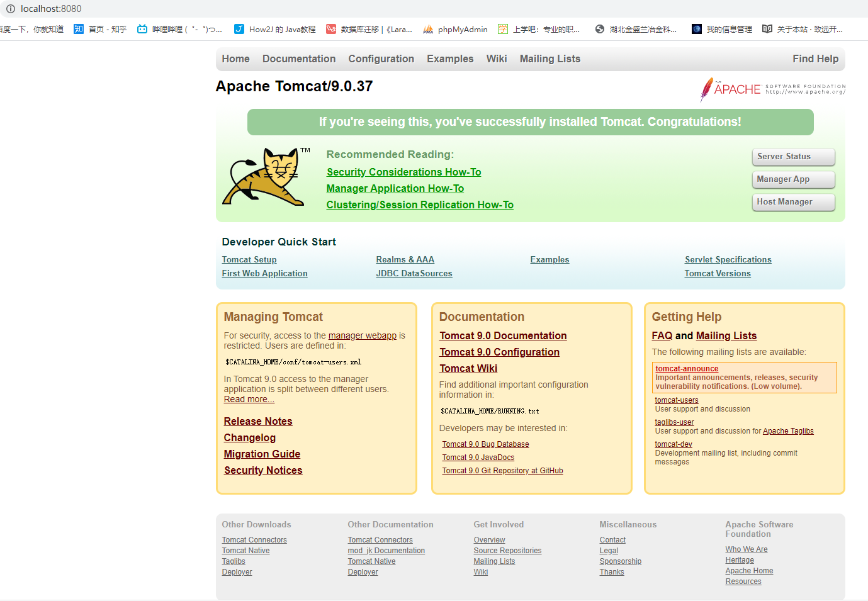The width and height of the screenshot is (868, 601).
Task: Open the tomcat-announce mailing list link
Action: (687, 369)
